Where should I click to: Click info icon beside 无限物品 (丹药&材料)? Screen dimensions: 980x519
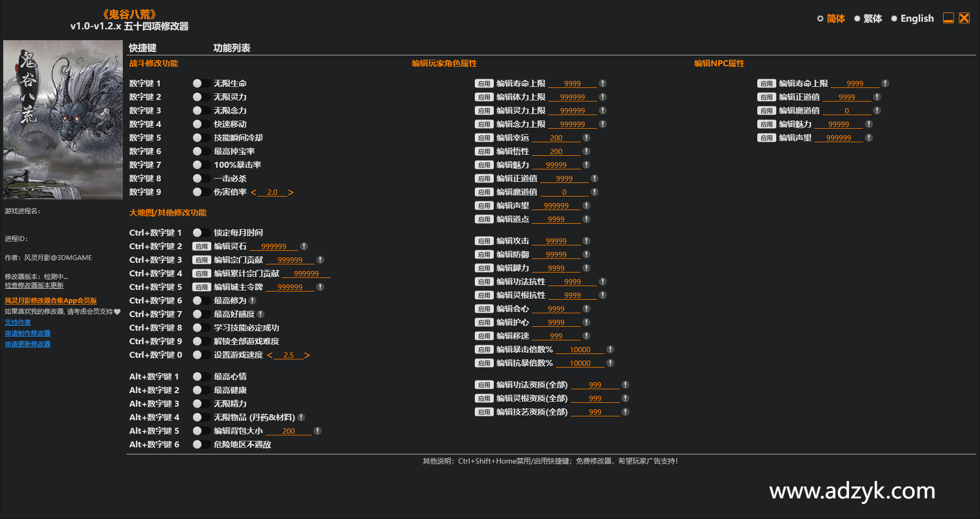[301, 417]
